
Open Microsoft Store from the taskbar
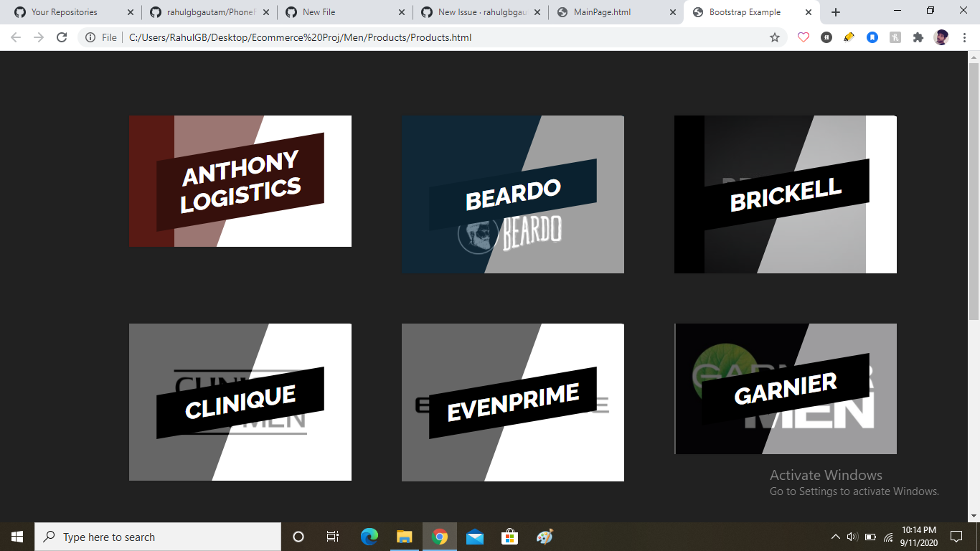tap(509, 537)
